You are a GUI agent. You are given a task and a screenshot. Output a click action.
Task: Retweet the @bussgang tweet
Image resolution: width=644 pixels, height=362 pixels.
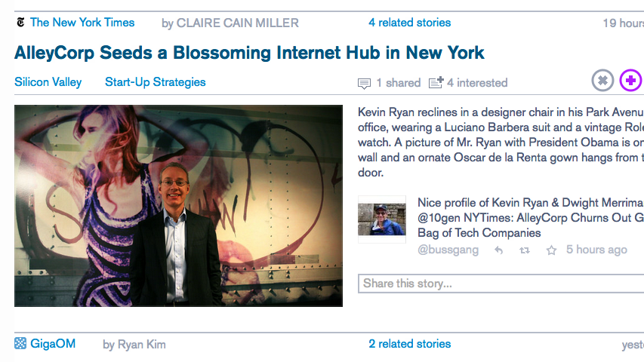click(x=525, y=250)
